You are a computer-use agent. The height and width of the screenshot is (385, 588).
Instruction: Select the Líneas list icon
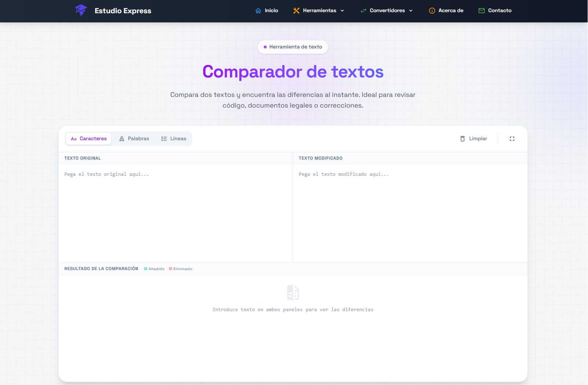pyautogui.click(x=163, y=139)
